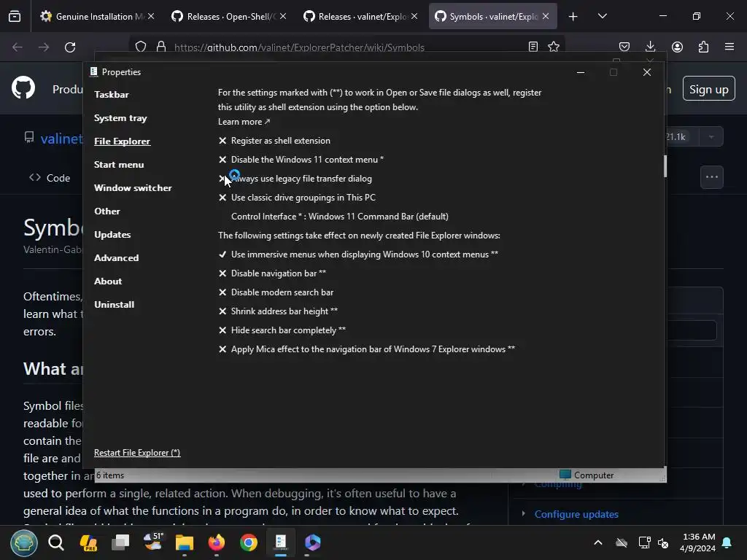
Task: Reload the current page
Action: 70,47
